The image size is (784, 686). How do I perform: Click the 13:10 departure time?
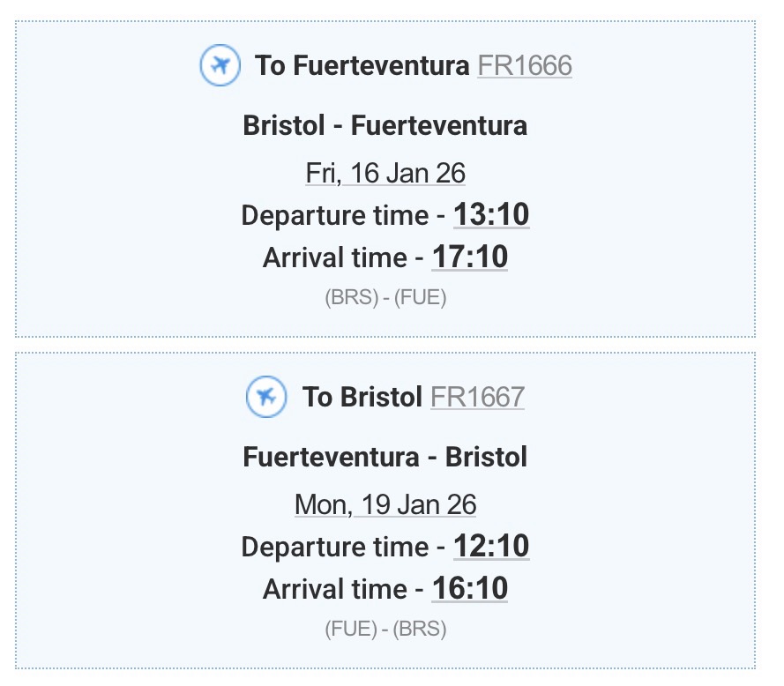coord(491,215)
